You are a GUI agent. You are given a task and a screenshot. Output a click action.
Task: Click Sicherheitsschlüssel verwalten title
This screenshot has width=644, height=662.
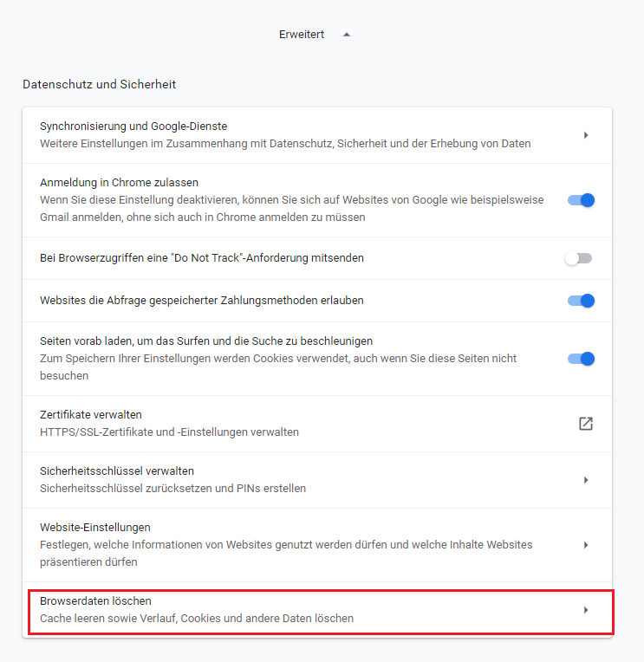pos(117,471)
